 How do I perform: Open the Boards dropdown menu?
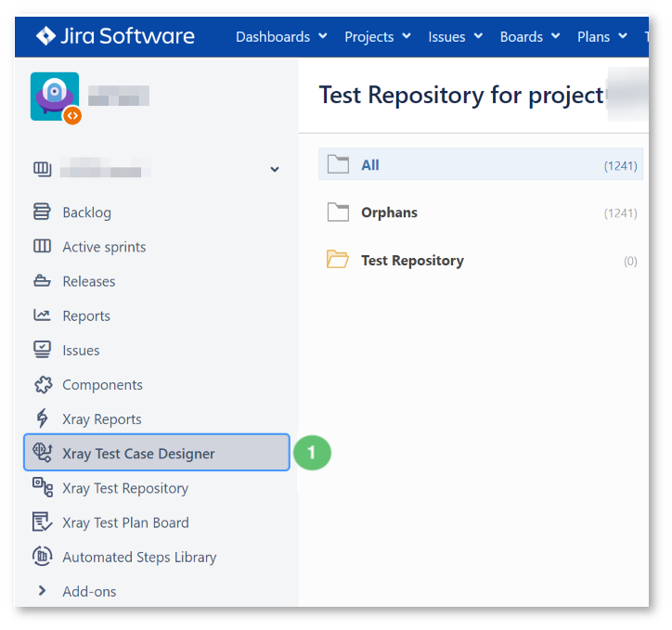point(530,37)
